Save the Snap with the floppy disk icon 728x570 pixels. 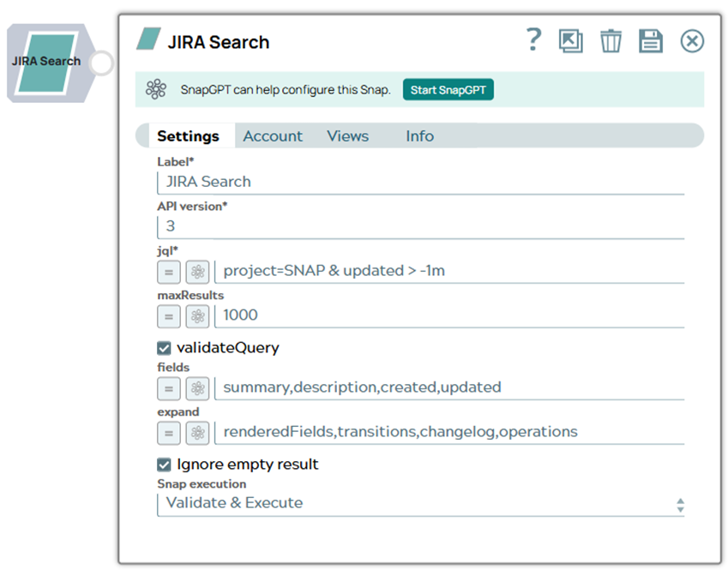[651, 41]
